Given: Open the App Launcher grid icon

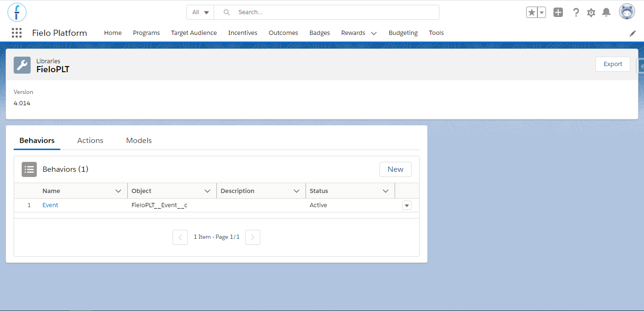Looking at the screenshot, I should 17,33.
